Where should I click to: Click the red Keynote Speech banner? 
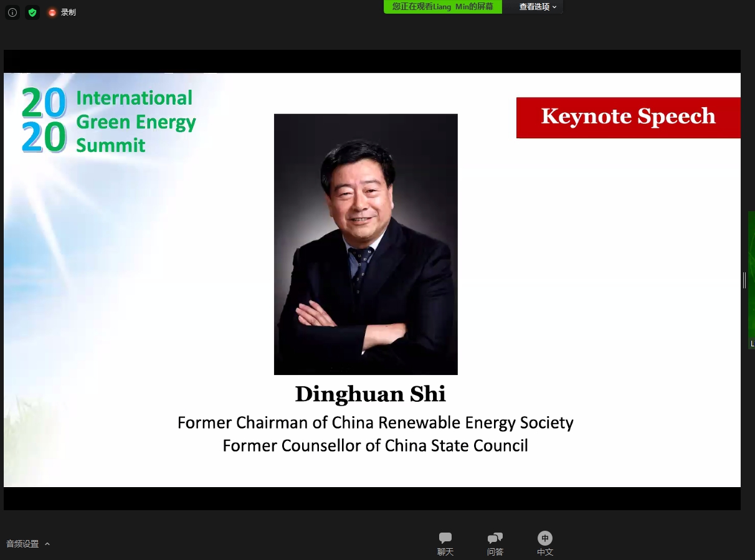click(628, 117)
